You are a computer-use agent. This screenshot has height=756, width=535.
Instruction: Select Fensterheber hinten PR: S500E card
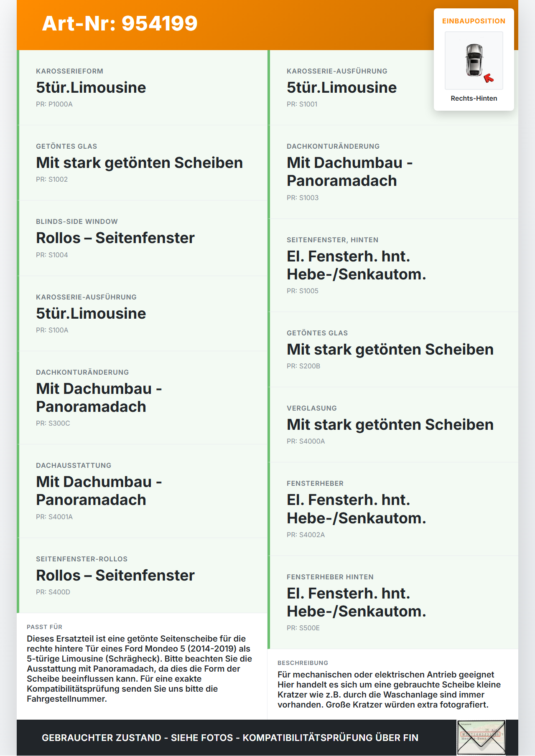pos(393,602)
